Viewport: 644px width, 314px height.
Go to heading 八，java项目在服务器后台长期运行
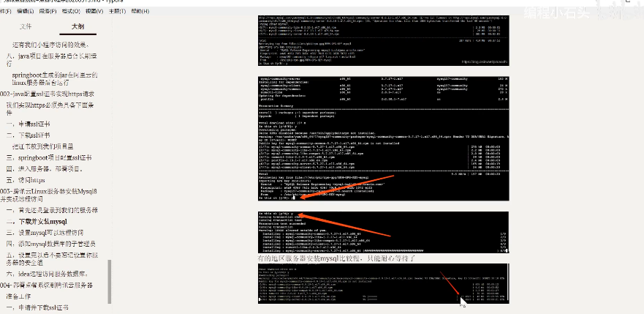click(52, 60)
